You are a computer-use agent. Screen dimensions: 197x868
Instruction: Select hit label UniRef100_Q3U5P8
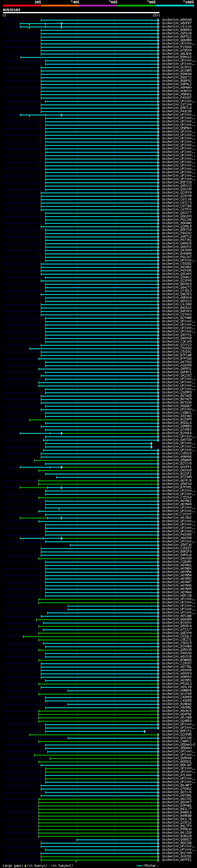pos(177,393)
